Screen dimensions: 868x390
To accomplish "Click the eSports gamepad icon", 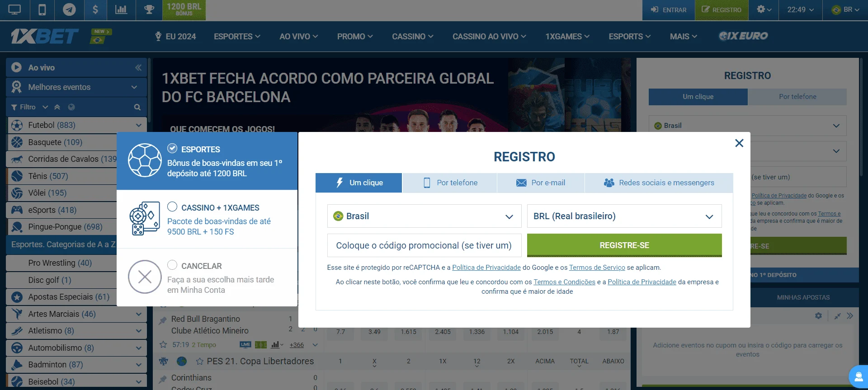I will point(17,210).
